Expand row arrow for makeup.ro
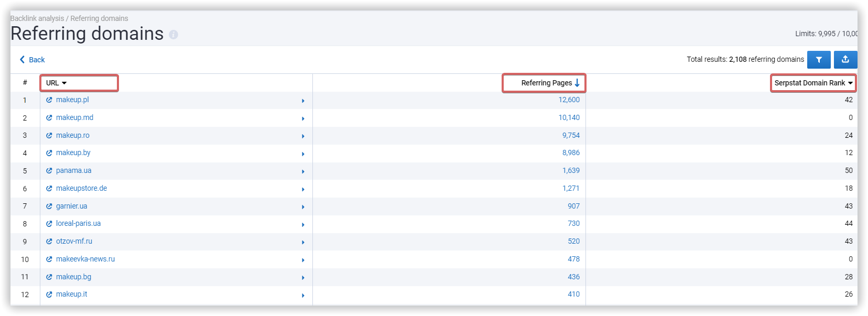This screenshot has height=316, width=868. click(303, 136)
